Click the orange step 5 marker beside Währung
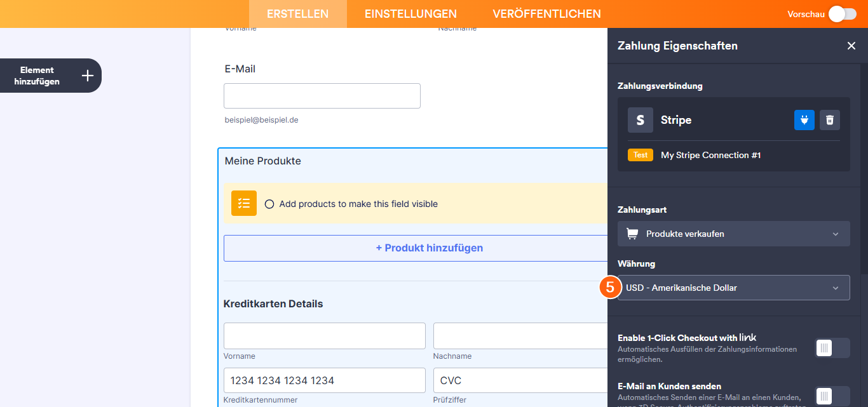868x407 pixels. [610, 288]
